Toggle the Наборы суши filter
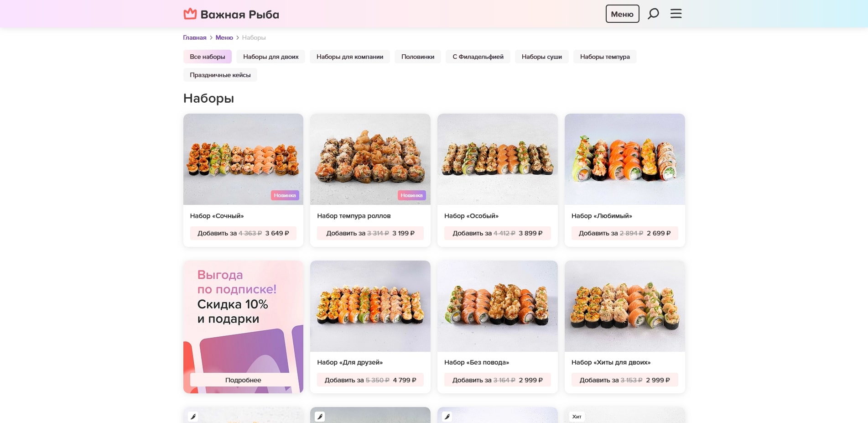The height and width of the screenshot is (423, 868). point(541,57)
